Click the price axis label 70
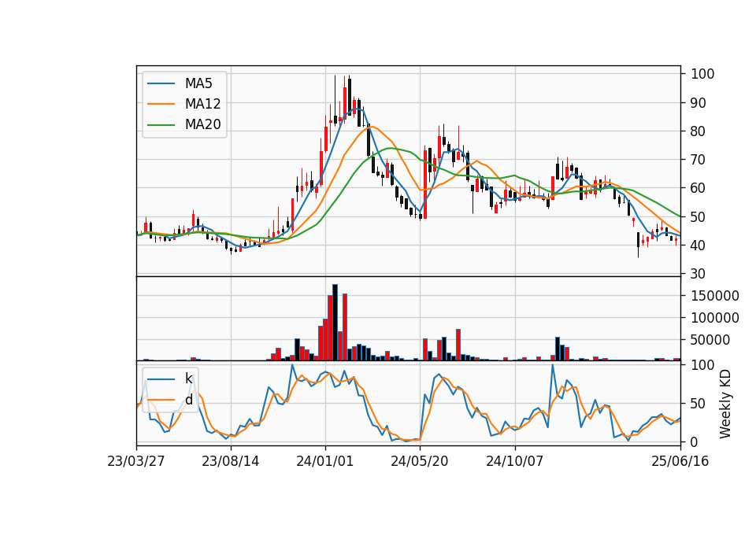The image size is (756, 543). pos(699,160)
